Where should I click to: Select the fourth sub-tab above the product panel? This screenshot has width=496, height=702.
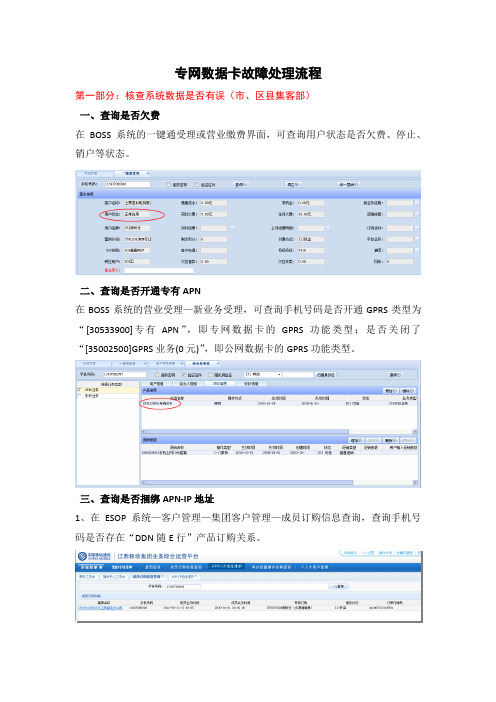click(251, 384)
